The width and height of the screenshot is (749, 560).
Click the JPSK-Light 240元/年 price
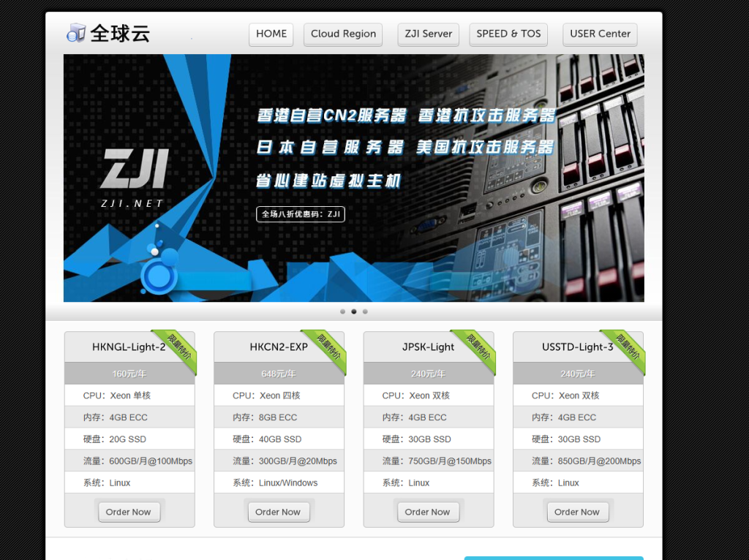pyautogui.click(x=429, y=374)
